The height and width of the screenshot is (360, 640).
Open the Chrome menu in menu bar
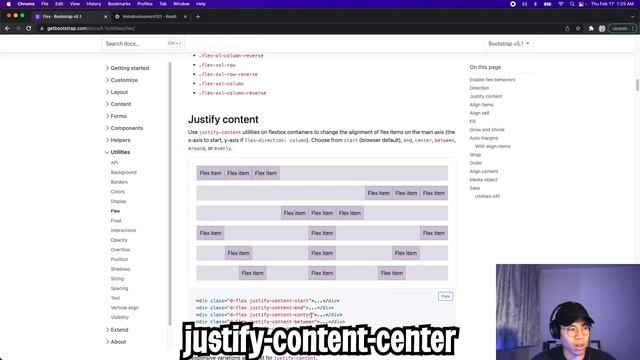tap(26, 4)
